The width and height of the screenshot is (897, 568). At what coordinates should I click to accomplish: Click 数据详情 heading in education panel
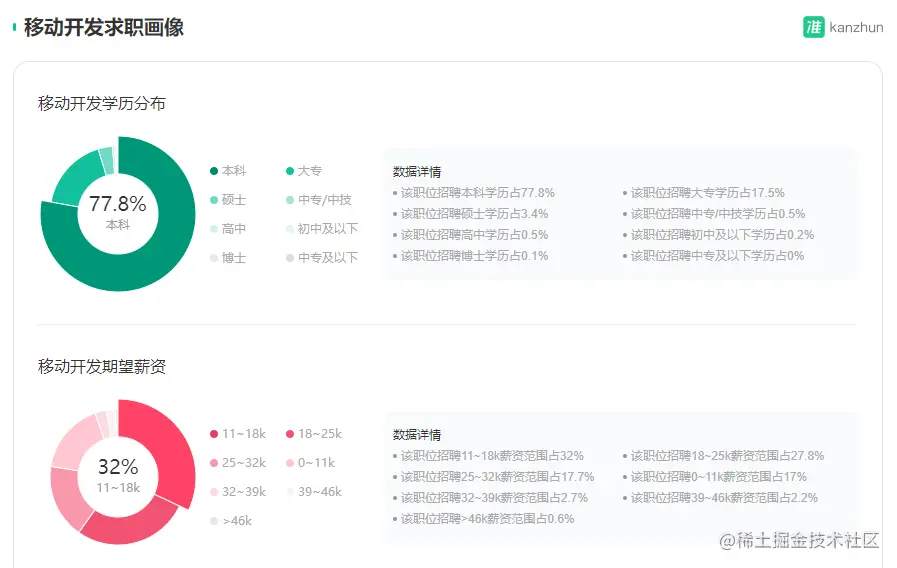pos(417,172)
